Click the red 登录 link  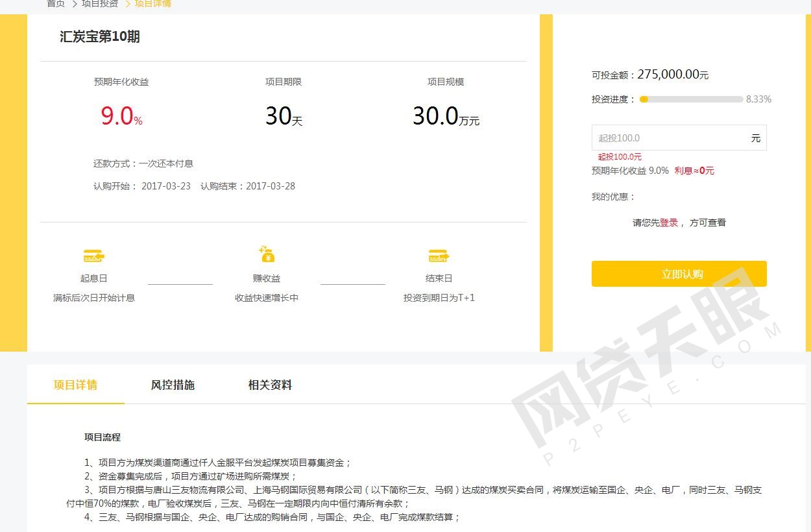pos(669,223)
